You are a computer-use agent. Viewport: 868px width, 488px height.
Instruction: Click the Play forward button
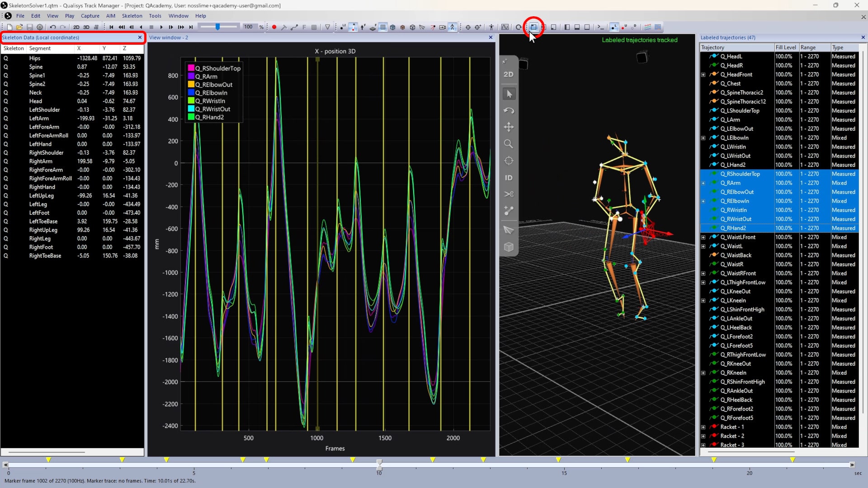pos(161,27)
